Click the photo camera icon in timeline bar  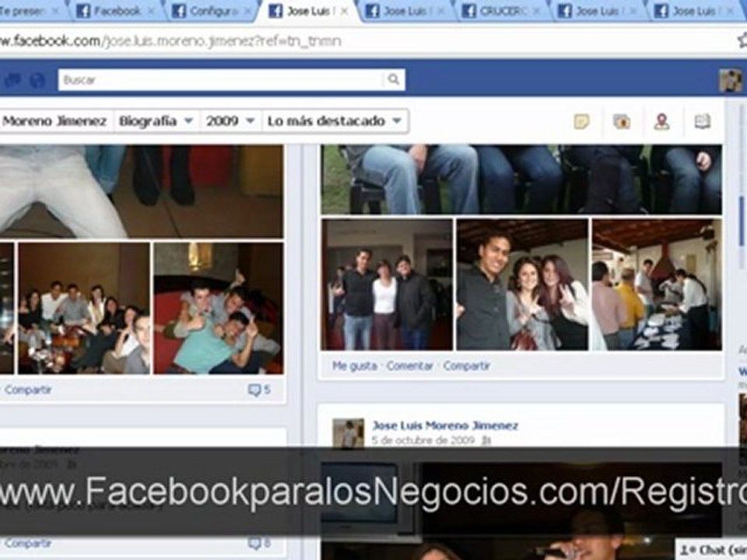(x=621, y=121)
